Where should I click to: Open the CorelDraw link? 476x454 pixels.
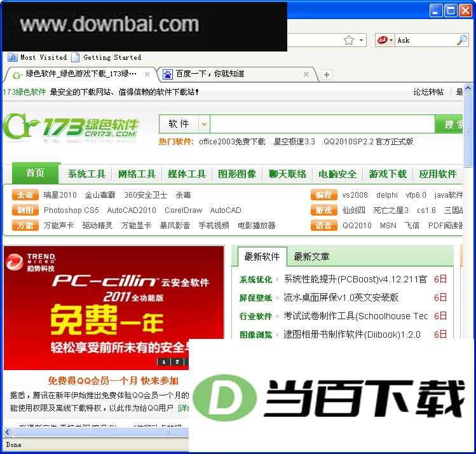pos(184,210)
